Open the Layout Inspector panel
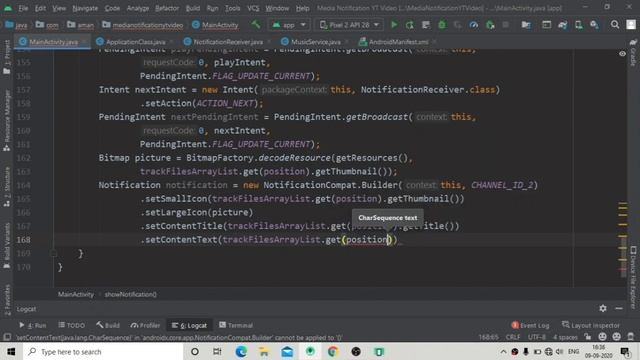 tap(591, 325)
